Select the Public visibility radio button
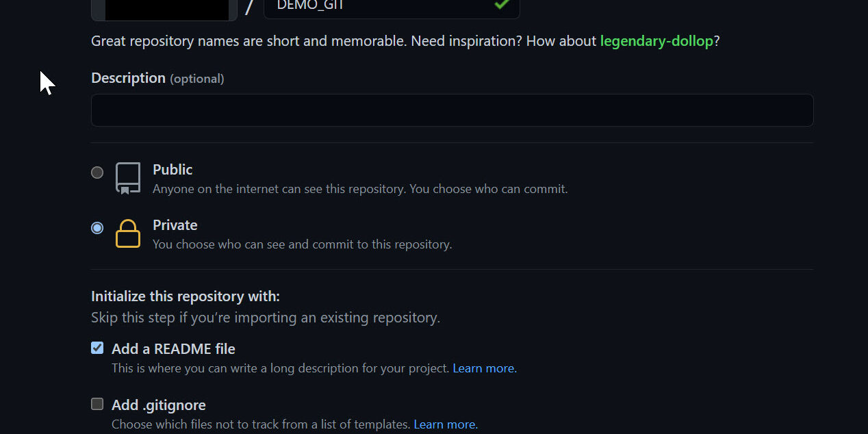Screen dimensions: 868x434 97,173
